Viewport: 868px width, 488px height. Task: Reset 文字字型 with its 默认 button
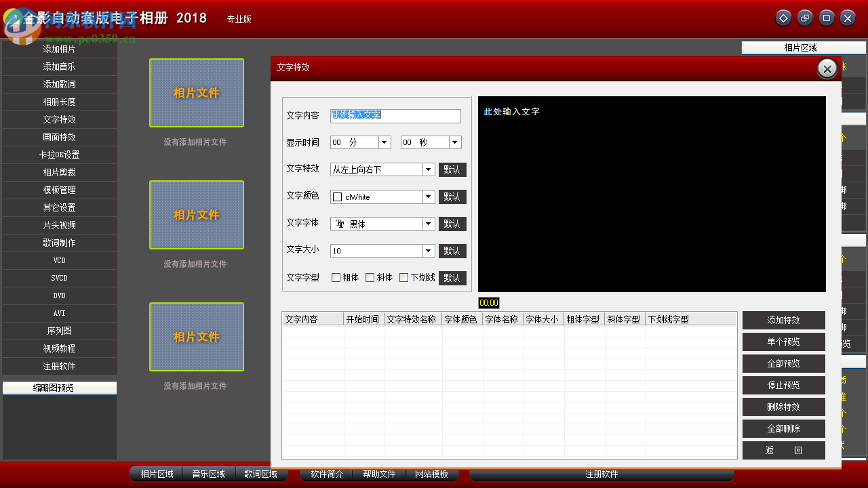coord(452,278)
